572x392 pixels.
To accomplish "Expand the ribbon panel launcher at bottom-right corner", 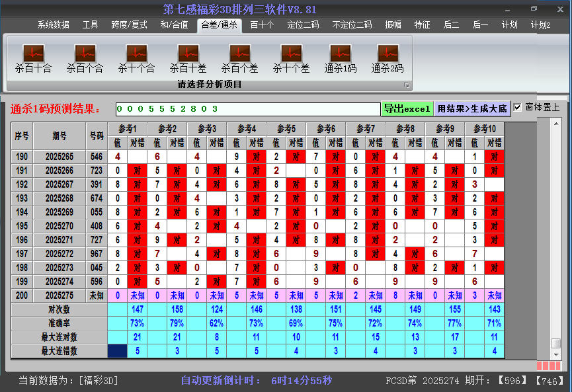I will pyautogui.click(x=407, y=85).
